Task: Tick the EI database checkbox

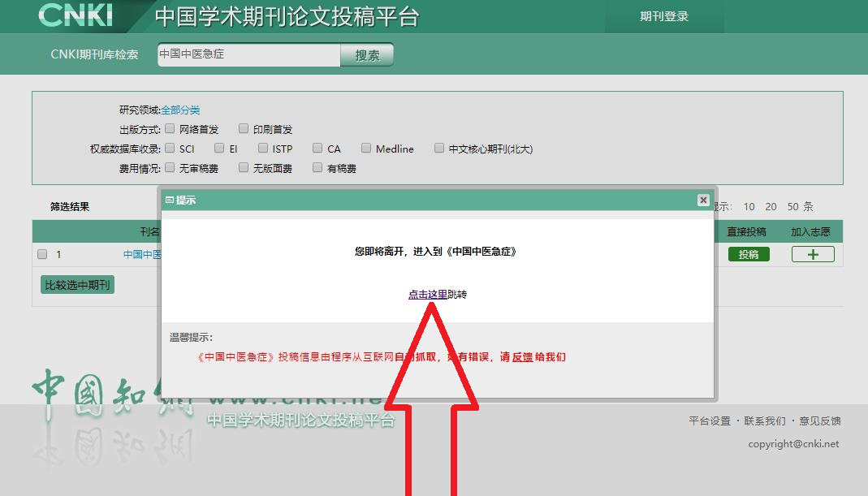Action: (219, 148)
